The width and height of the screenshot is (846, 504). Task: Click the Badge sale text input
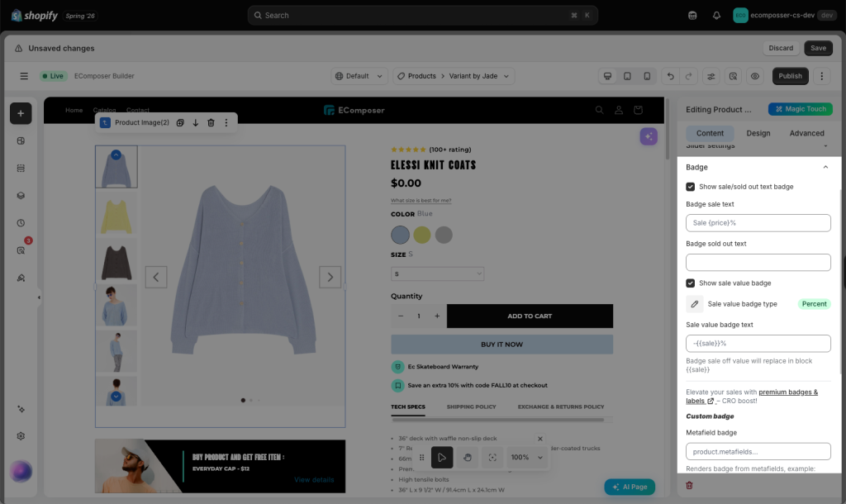coord(758,223)
